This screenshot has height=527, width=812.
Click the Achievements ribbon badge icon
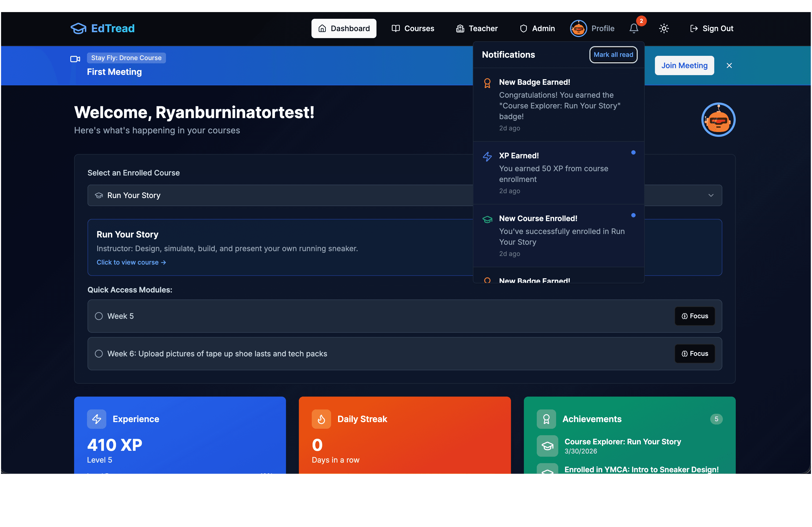pos(546,419)
